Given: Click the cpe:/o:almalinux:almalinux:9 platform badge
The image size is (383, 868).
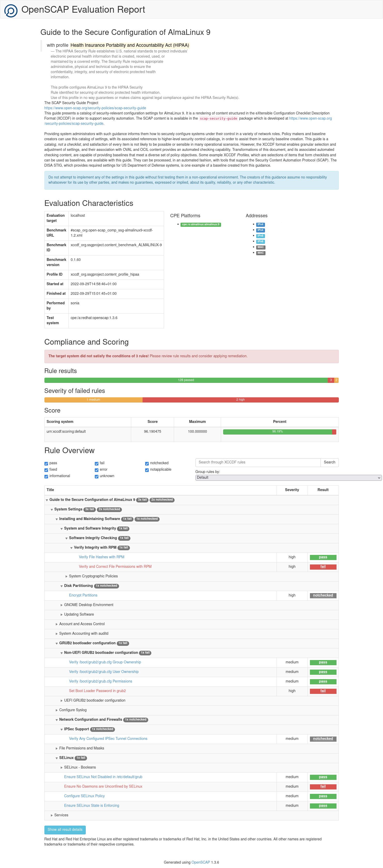Looking at the screenshot, I should [x=200, y=224].
